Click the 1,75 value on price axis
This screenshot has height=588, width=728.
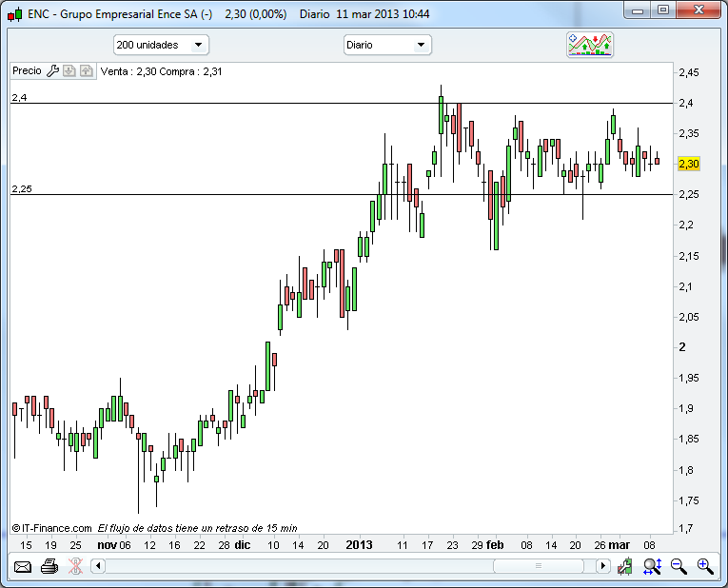point(689,500)
